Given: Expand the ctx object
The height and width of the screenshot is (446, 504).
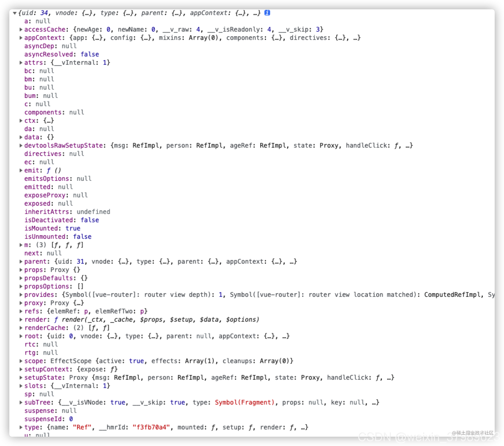Looking at the screenshot, I should 21,120.
